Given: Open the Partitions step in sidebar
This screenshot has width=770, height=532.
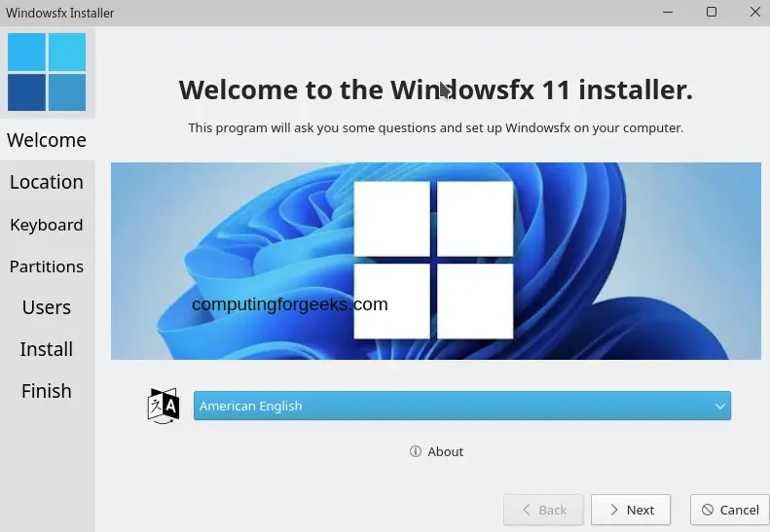Looking at the screenshot, I should (x=47, y=266).
